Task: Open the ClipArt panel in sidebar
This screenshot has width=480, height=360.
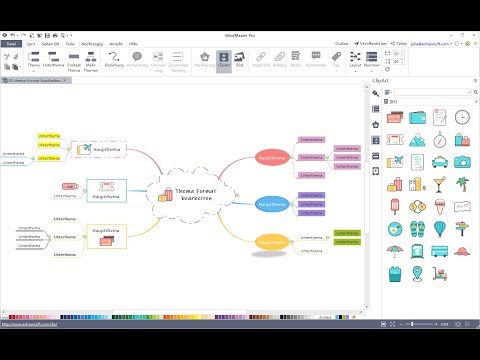Action: (x=376, y=140)
